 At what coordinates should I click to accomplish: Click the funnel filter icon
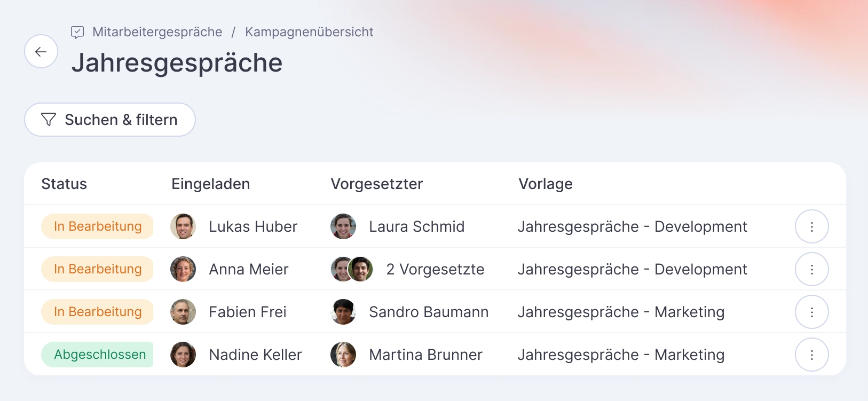click(x=49, y=120)
